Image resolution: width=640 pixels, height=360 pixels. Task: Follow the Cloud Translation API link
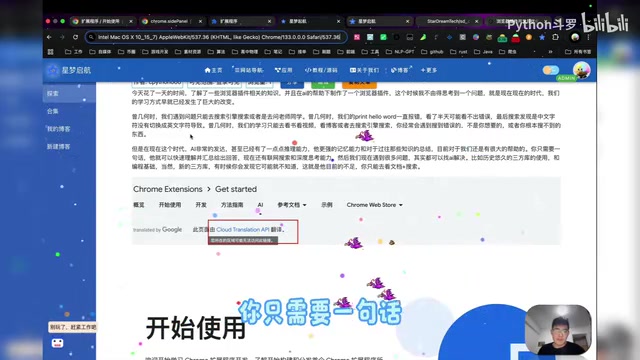(x=243, y=230)
